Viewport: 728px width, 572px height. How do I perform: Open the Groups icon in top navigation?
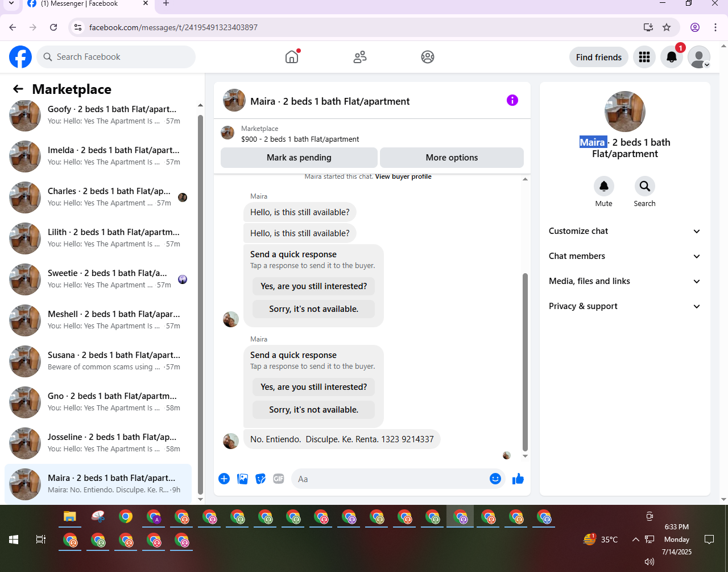point(428,57)
